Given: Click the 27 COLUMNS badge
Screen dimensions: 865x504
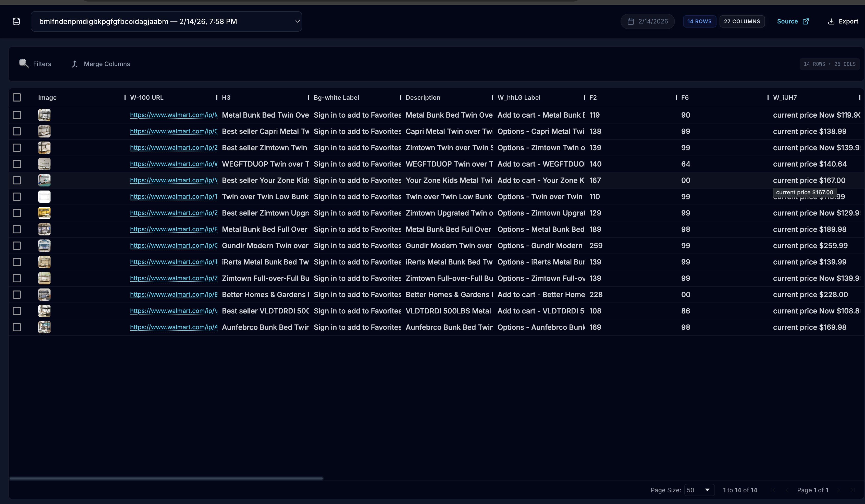Looking at the screenshot, I should pyautogui.click(x=742, y=22).
